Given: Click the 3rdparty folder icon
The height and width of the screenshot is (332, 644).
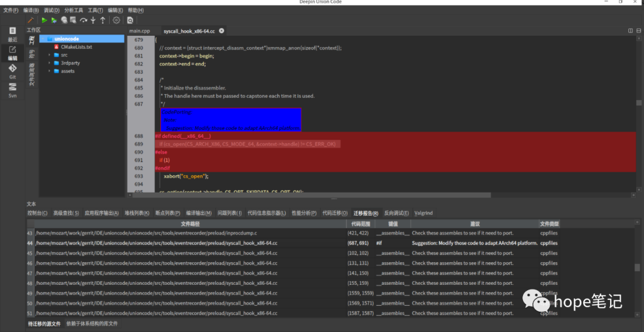Looking at the screenshot, I should (x=56, y=63).
